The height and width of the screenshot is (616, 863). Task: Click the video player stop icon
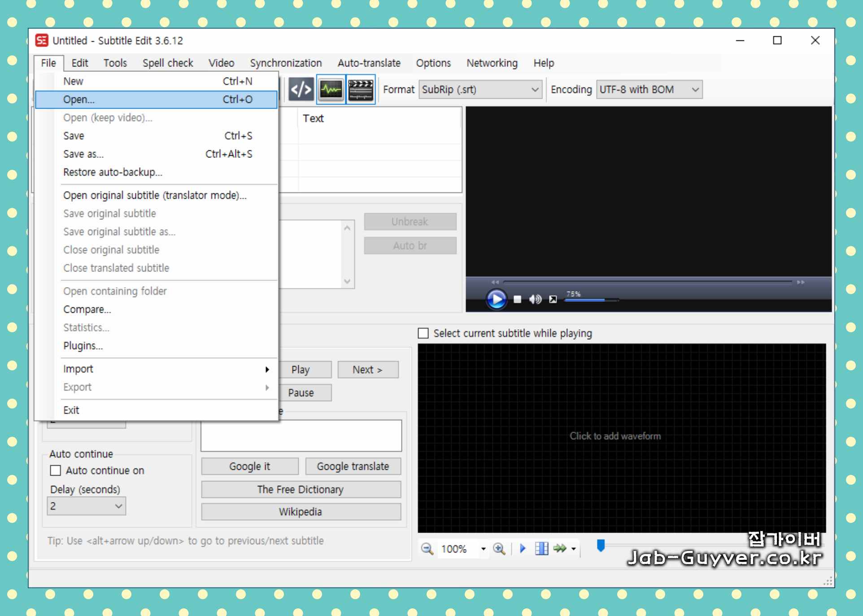click(x=517, y=299)
